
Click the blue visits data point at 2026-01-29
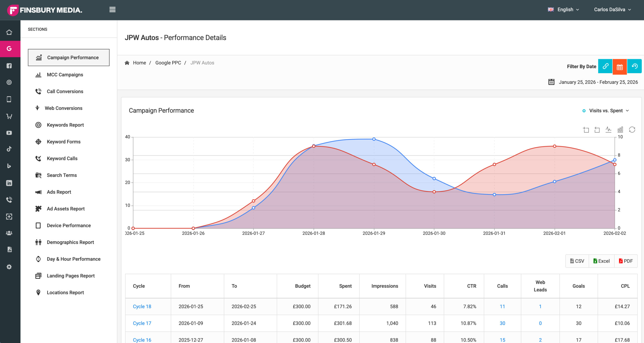click(x=374, y=139)
